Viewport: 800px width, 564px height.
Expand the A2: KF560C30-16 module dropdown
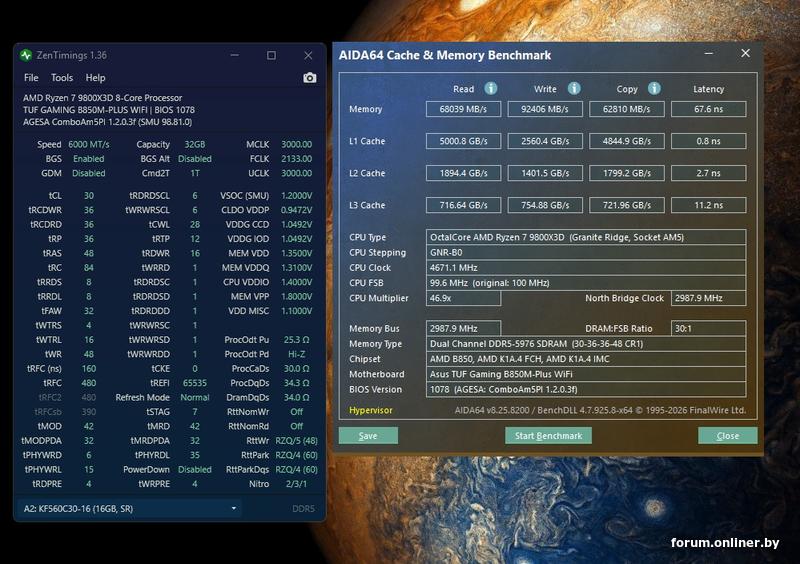(x=130, y=509)
